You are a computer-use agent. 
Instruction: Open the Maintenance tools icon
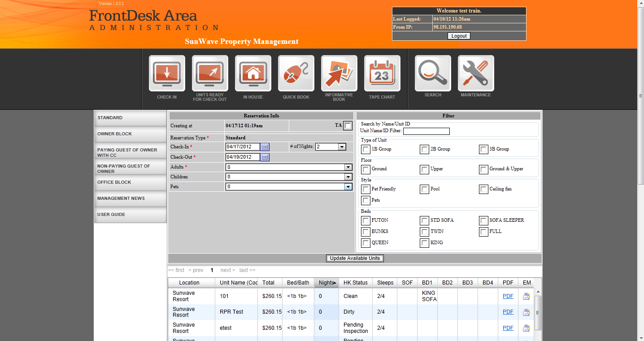point(476,73)
